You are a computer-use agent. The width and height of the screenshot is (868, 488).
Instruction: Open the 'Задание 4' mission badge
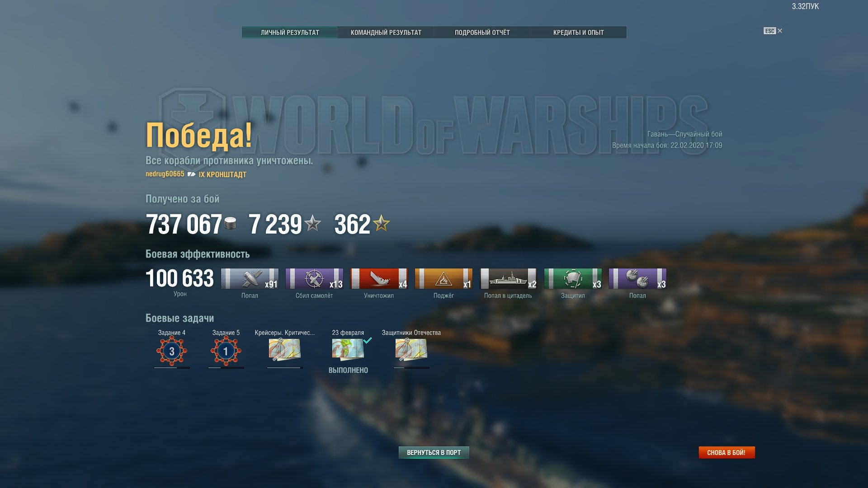click(172, 351)
